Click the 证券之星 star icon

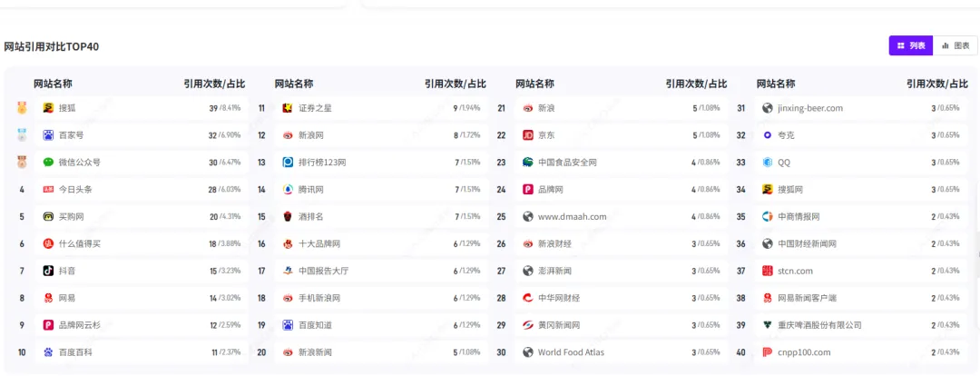coord(288,108)
